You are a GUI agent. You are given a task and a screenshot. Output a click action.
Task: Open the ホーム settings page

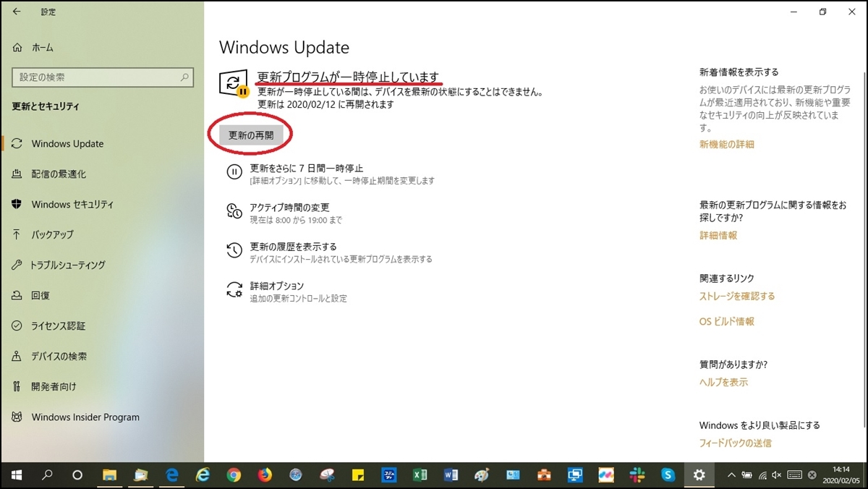coord(33,47)
